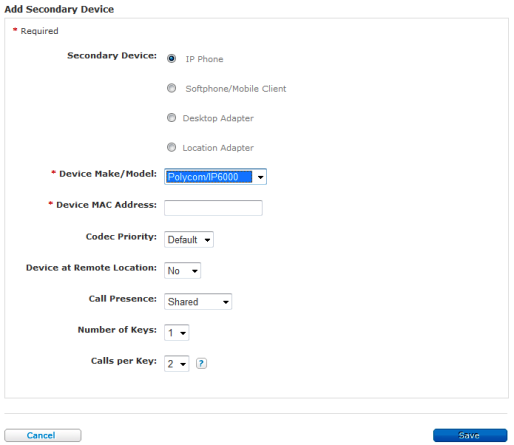Screen dimensions: 514x445
Task: Open the Calls per Key help icon
Action: coord(201,363)
